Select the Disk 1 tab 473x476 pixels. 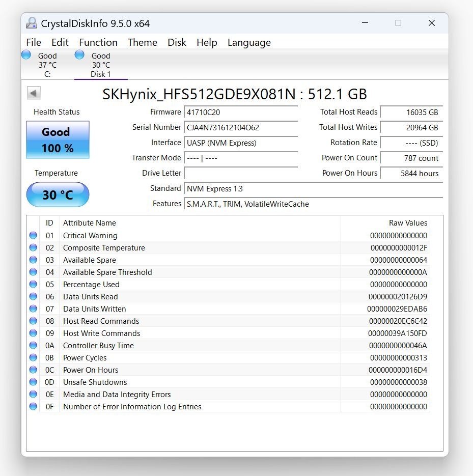point(101,65)
